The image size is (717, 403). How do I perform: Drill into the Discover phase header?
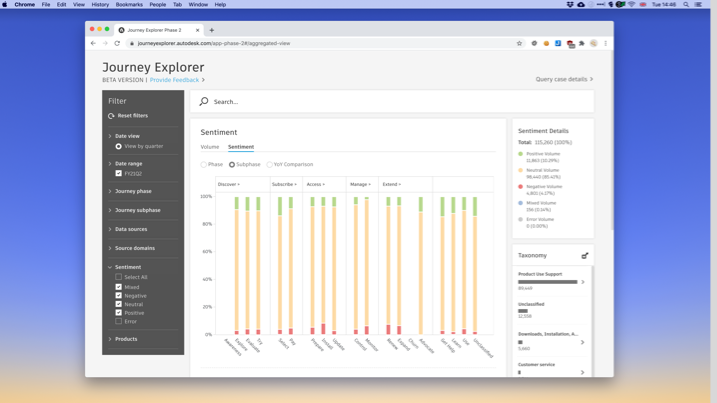tap(229, 184)
